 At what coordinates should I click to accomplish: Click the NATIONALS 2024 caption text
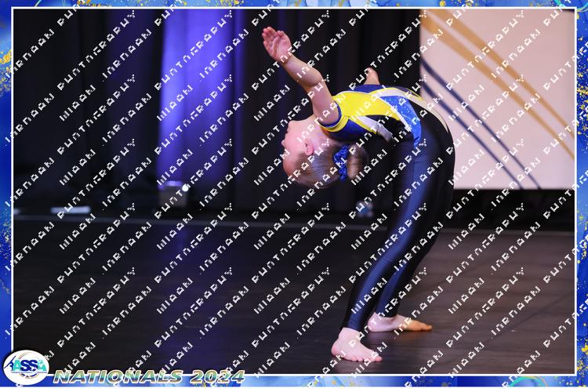149,376
